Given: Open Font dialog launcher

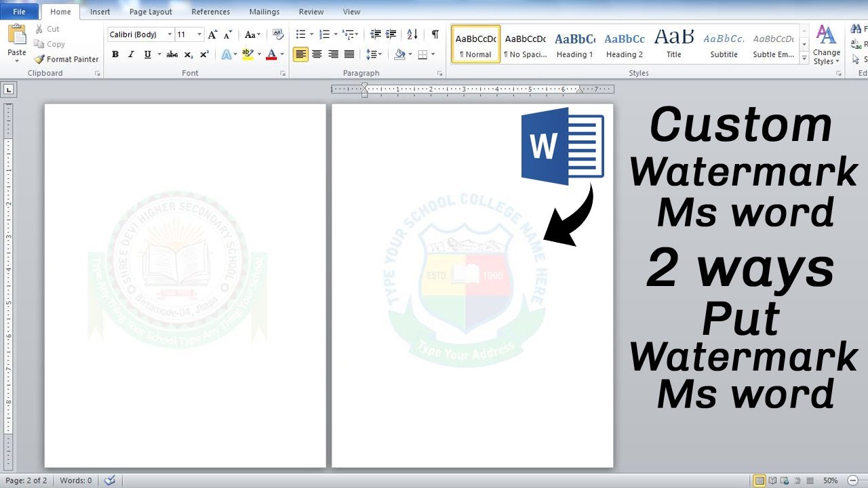Looking at the screenshot, I should pos(283,73).
